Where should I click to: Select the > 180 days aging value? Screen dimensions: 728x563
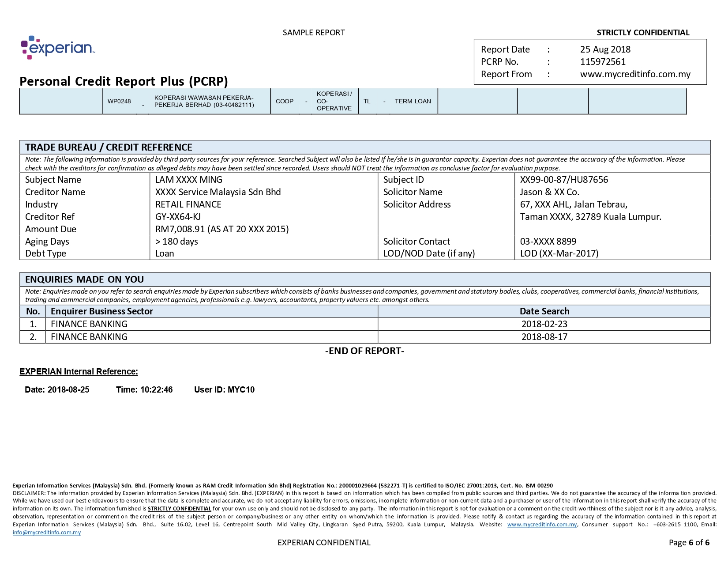pyautogui.click(x=176, y=242)
